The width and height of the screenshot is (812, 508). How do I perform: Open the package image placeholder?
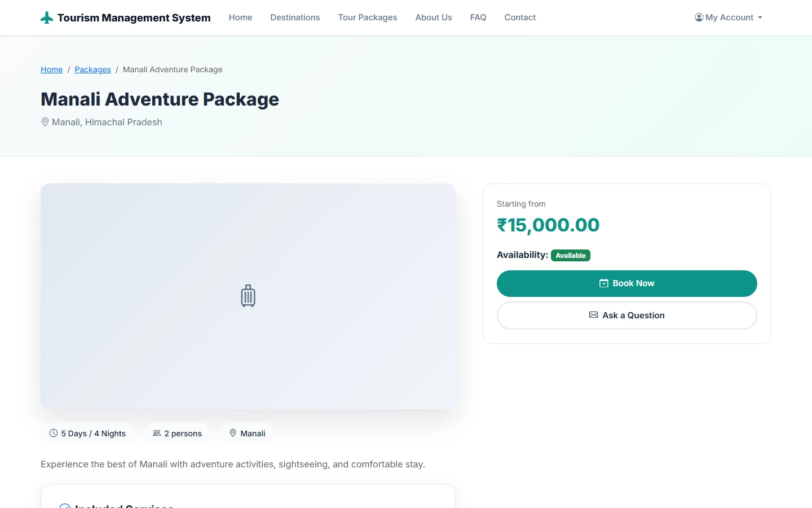pos(248,296)
